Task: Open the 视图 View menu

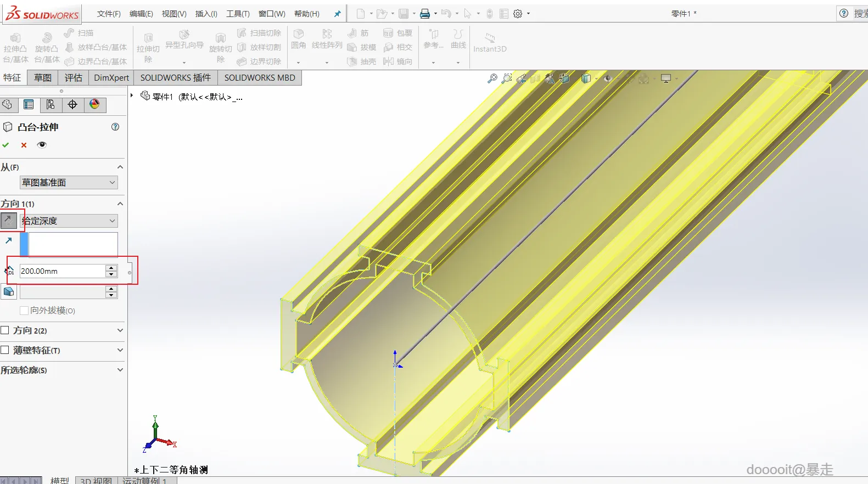Action: tap(174, 14)
